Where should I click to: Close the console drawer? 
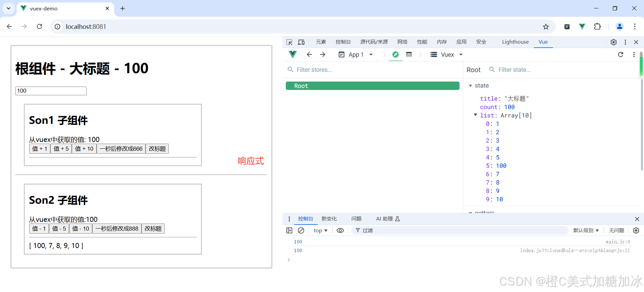637,219
